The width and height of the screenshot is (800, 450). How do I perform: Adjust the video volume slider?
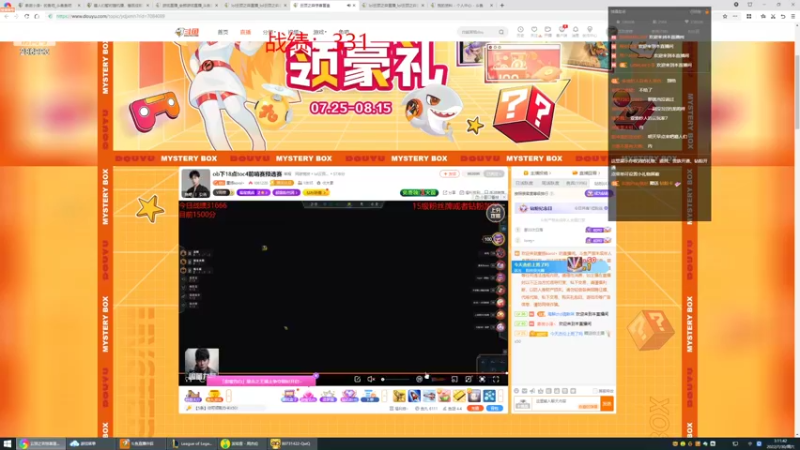[x=395, y=379]
